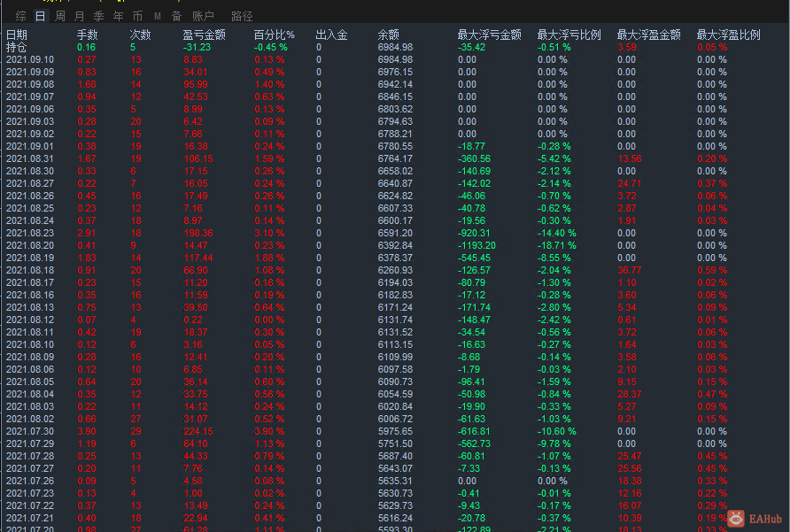Click the -35.42 max floating loss value
Image resolution: width=790 pixels, height=532 pixels.
(x=471, y=47)
